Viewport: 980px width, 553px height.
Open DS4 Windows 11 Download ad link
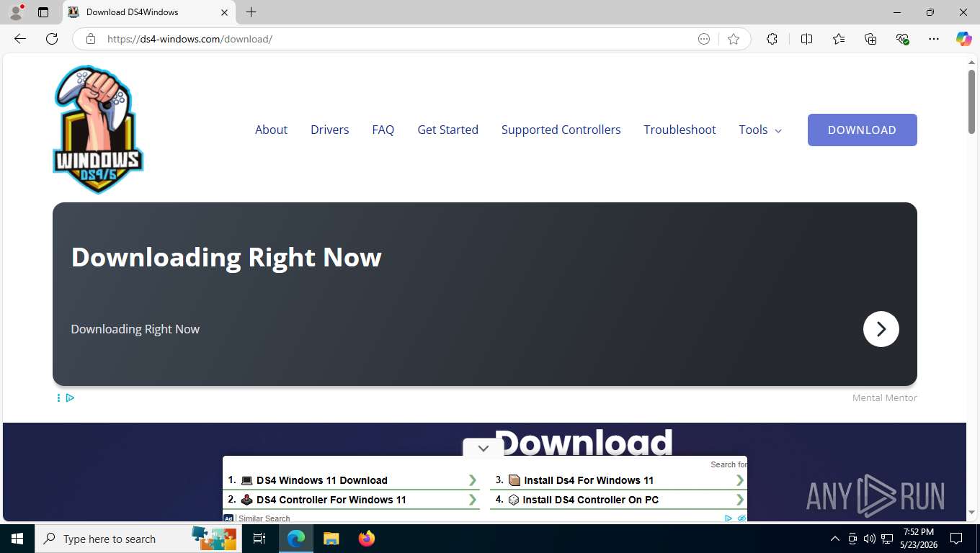coord(321,480)
